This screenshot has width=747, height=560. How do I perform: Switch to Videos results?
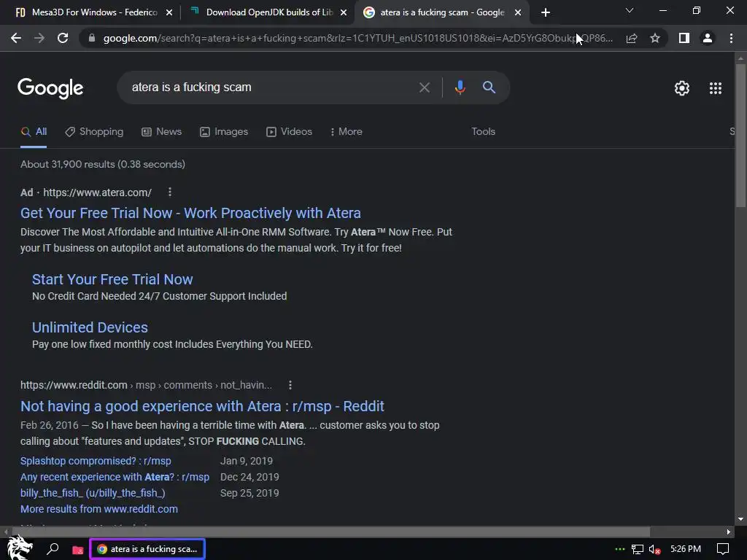point(289,132)
